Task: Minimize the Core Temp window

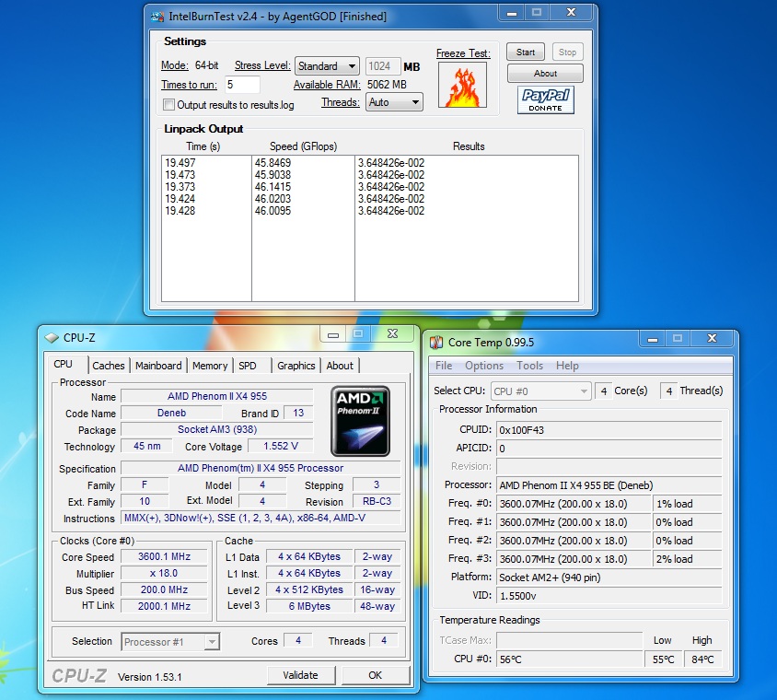Action: click(653, 339)
